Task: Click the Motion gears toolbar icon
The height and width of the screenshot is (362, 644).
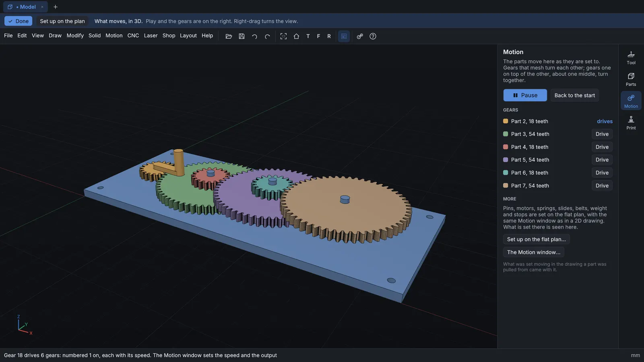Action: click(x=360, y=36)
